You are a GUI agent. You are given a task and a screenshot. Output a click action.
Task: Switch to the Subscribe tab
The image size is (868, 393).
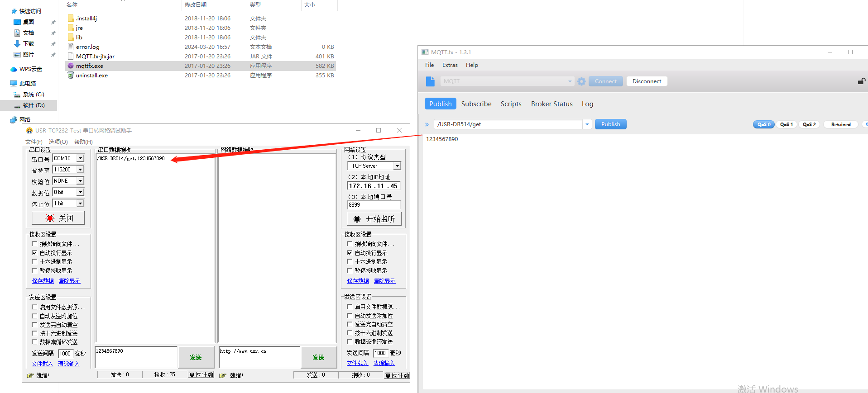476,104
